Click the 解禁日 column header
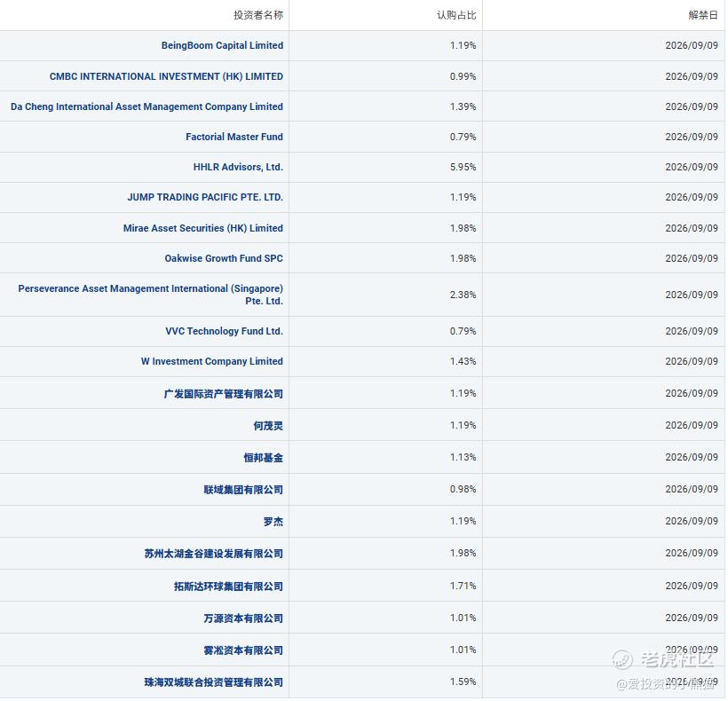Viewport: 728px width, 701px height. [703, 15]
